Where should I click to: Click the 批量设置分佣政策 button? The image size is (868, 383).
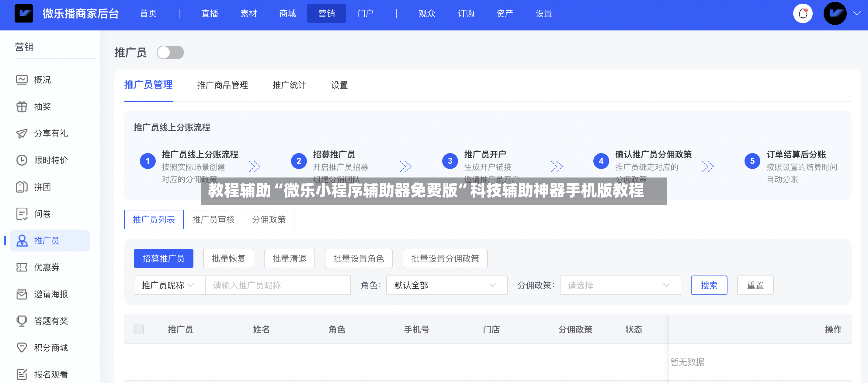point(445,258)
